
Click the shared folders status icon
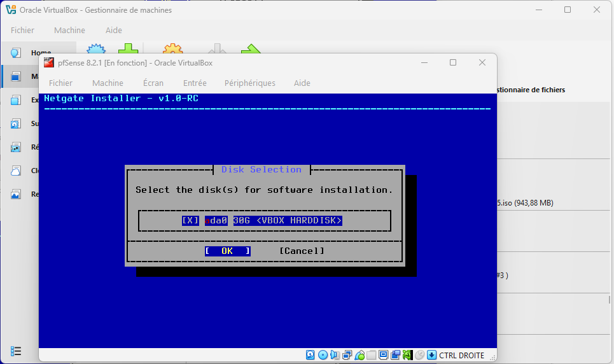(372, 355)
